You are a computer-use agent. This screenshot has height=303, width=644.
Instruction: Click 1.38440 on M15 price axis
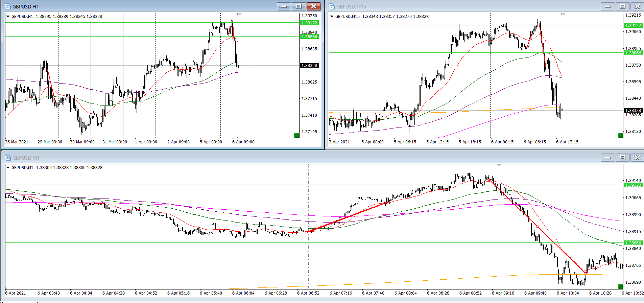coord(633,98)
